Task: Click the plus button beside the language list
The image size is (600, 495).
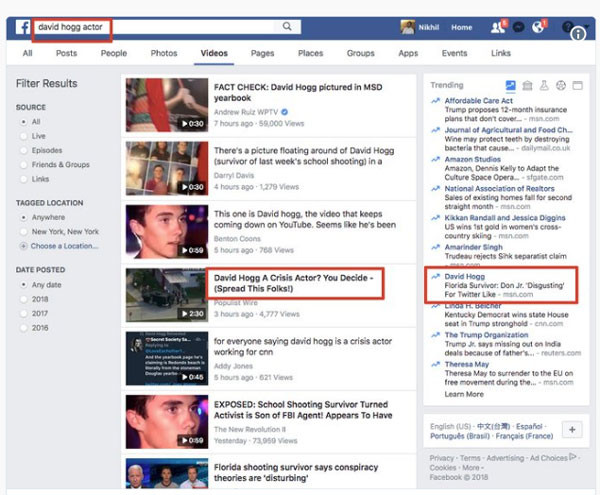Action: click(x=572, y=430)
